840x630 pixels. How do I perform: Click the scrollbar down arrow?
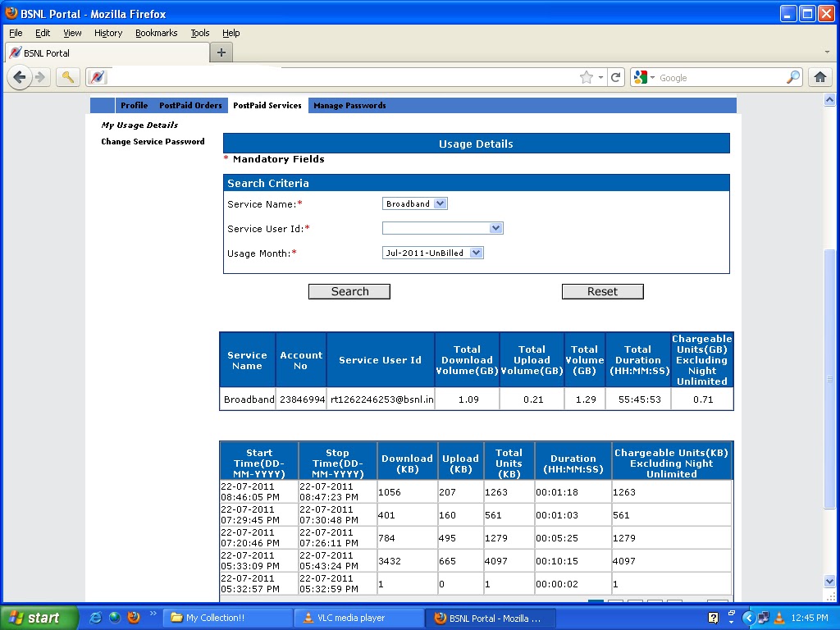(829, 582)
